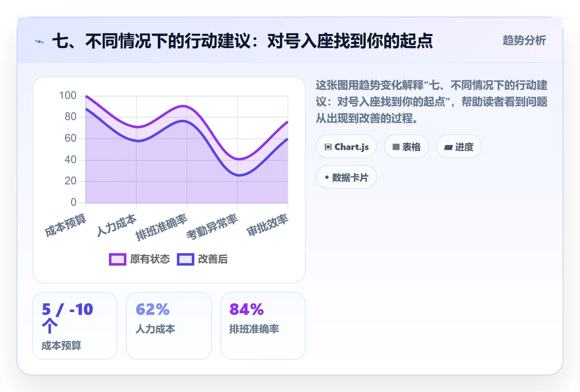Toggle the 改善后 legend swatch
Image resolution: width=580 pixels, height=392 pixels.
point(186,259)
